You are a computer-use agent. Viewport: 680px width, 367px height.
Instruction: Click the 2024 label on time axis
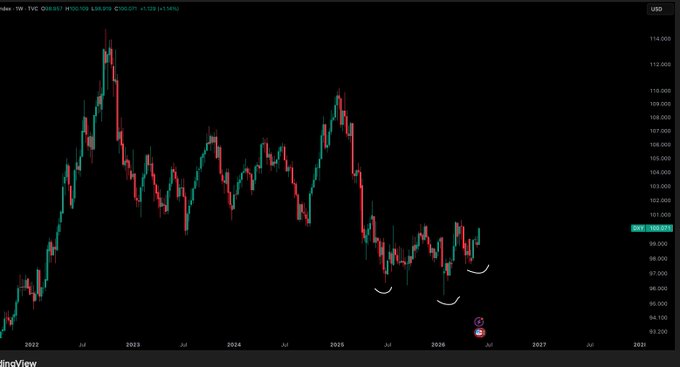(x=234, y=345)
